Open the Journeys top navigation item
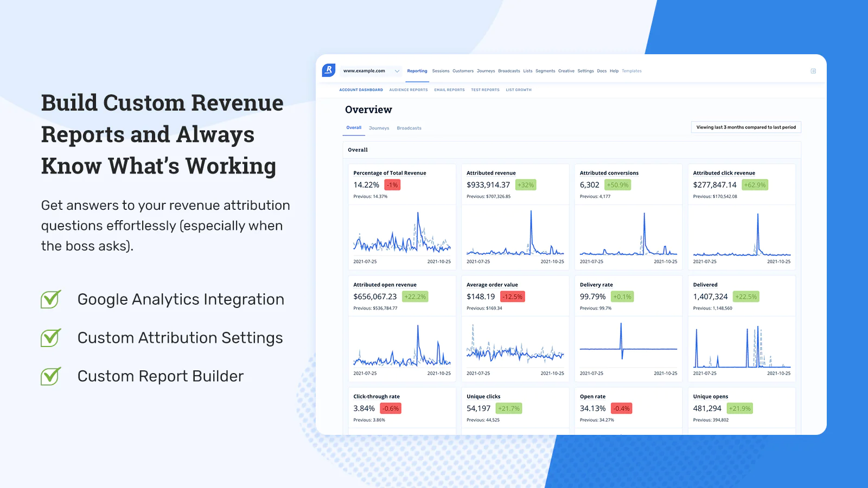This screenshot has height=488, width=868. pos(486,71)
